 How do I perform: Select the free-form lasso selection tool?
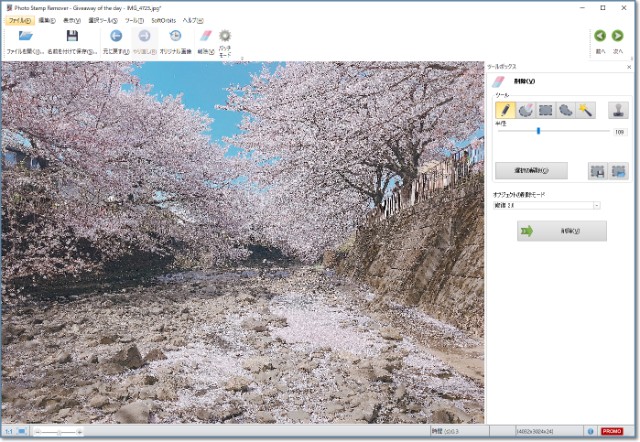pyautogui.click(x=567, y=109)
